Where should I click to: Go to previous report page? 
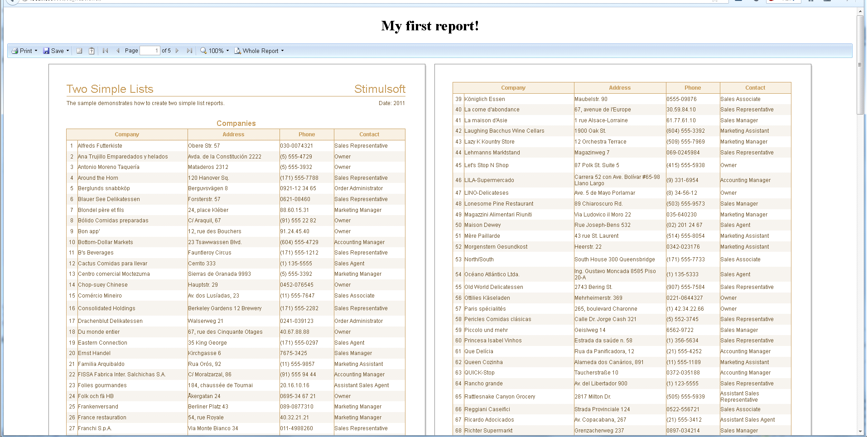(x=118, y=51)
